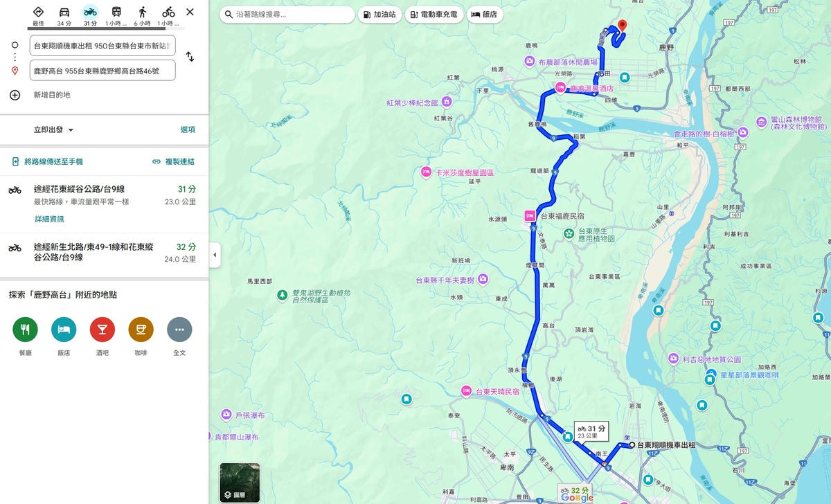The height and width of the screenshot is (504, 831).
Task: Select the 台東縣千年夫妻樹 attraction pin
Action: click(483, 279)
